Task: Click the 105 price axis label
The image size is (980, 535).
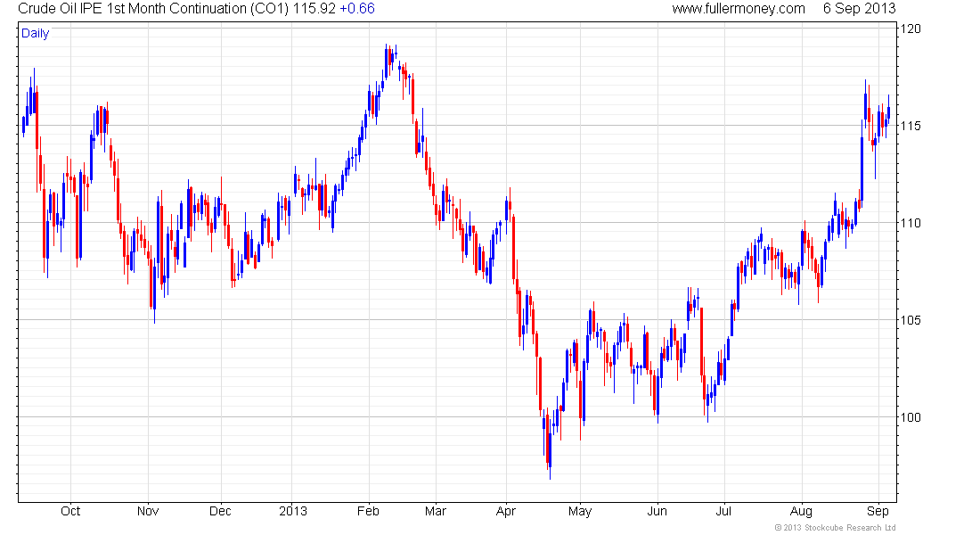Action: coord(910,320)
